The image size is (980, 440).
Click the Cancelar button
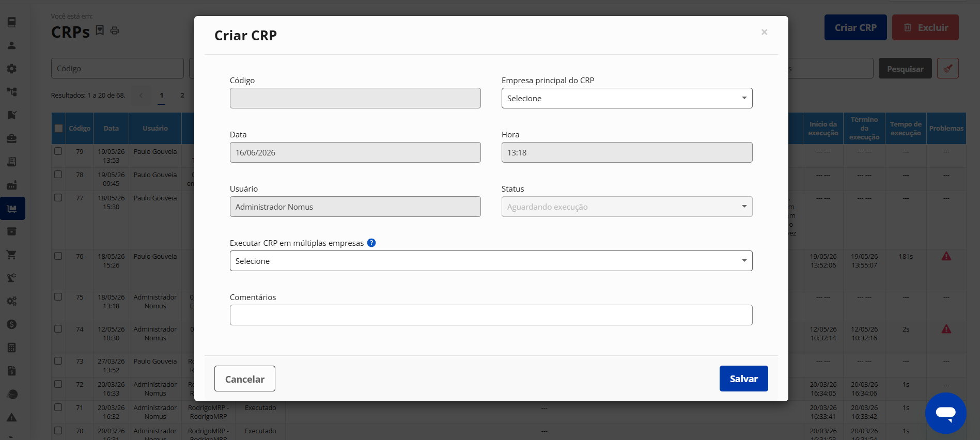tap(245, 379)
